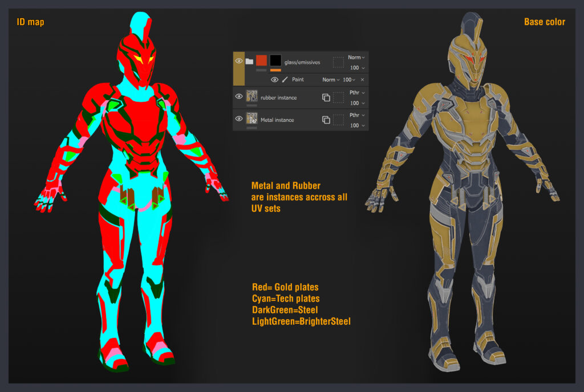584x392 pixels.
Task: Click the instance icon on rubber instance layer
Action: point(326,97)
